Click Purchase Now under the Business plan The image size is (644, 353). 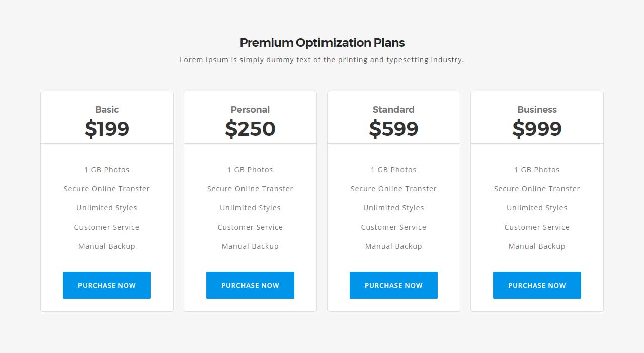(x=537, y=285)
